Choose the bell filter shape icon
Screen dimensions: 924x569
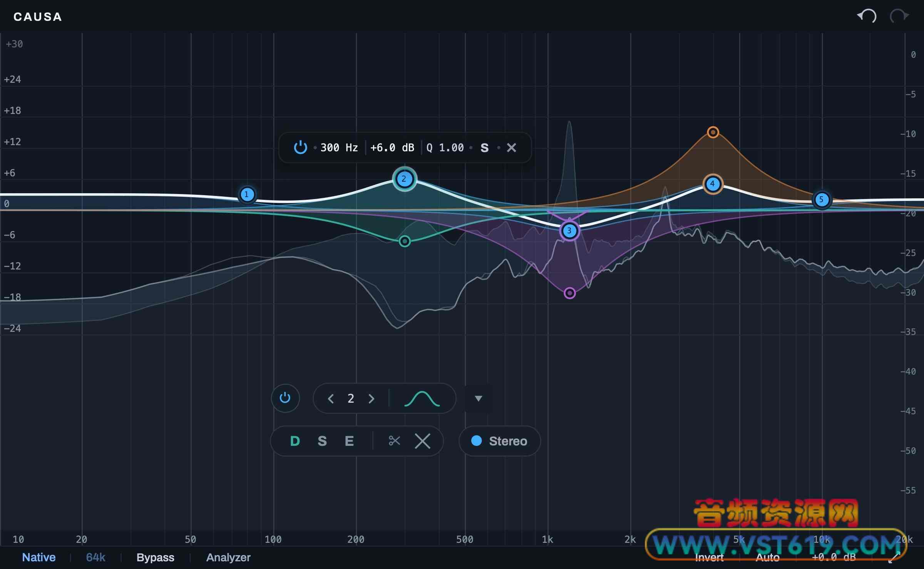[422, 398]
